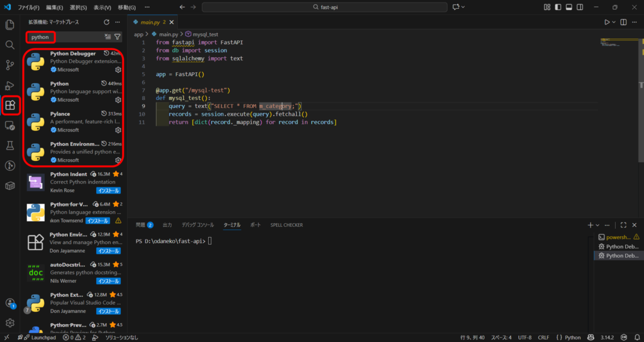Screen dimensions: 644x342
Task: Click the filter extensions funnel icon
Action: click(118, 37)
